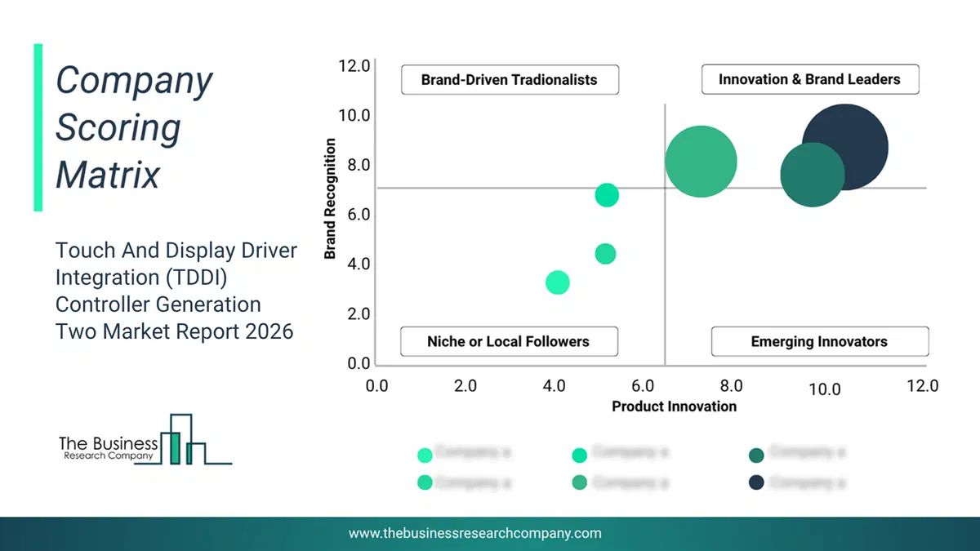Screen dimensions: 980x551
Task: Click the '4.0' tick on Product Innovation axis
Action: (555, 385)
